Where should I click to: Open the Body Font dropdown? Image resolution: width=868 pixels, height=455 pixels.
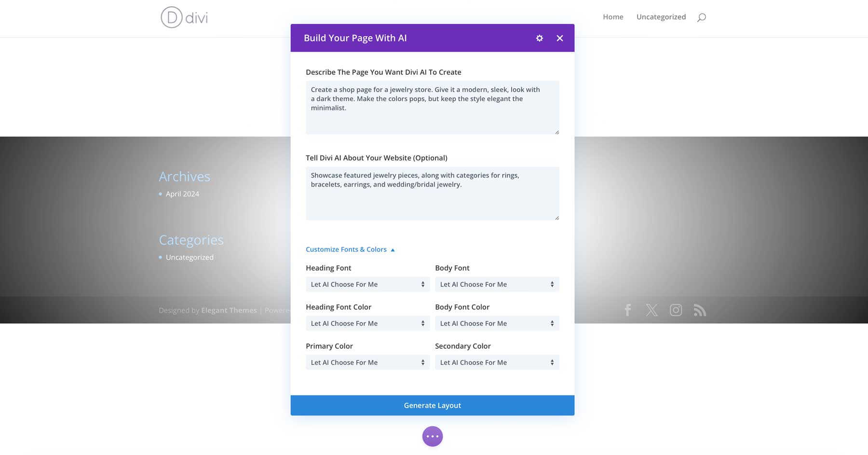pos(497,284)
